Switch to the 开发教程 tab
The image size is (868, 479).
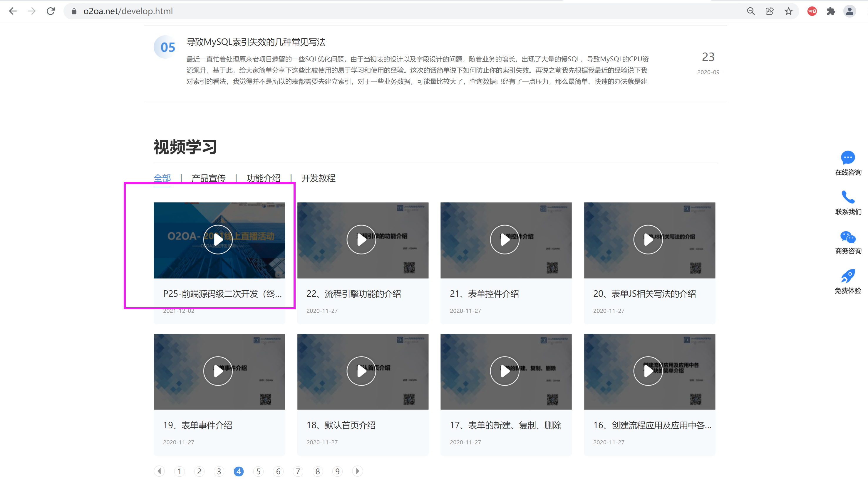point(318,178)
